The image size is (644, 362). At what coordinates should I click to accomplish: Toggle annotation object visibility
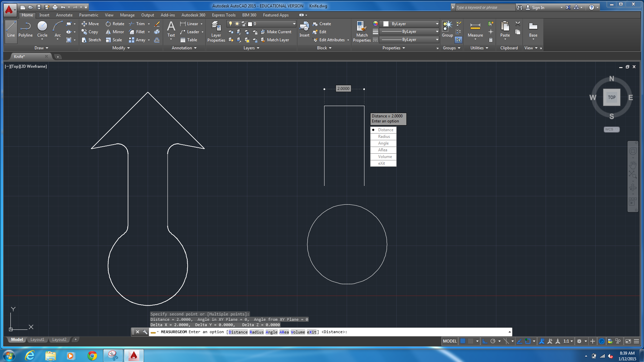[542, 341]
